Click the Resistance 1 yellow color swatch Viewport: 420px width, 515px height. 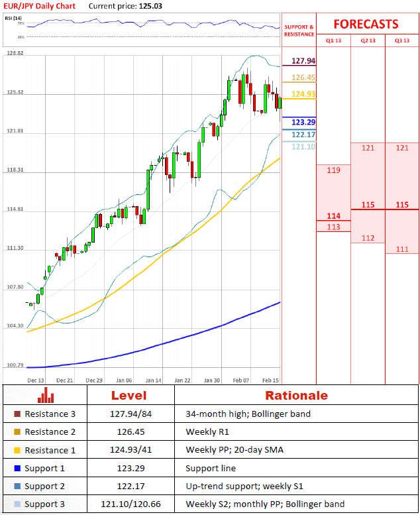coord(17,450)
